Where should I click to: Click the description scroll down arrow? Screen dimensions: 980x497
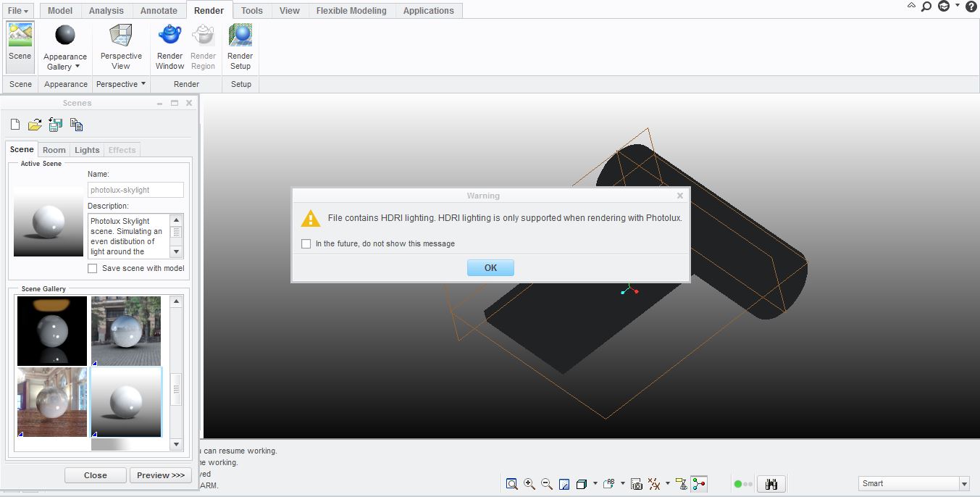tap(176, 251)
